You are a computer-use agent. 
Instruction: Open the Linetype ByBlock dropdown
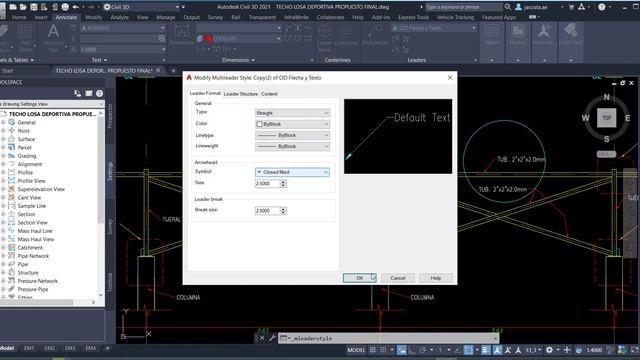(292, 135)
